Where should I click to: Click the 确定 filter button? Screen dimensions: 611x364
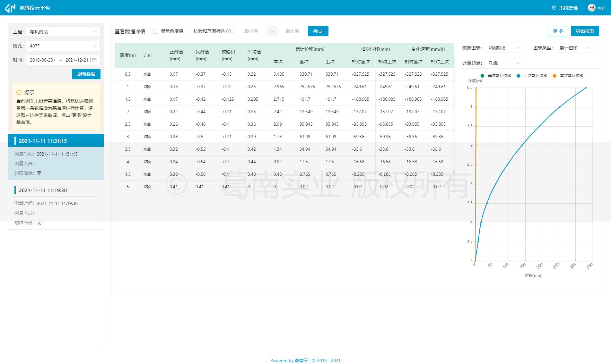pyautogui.click(x=318, y=31)
